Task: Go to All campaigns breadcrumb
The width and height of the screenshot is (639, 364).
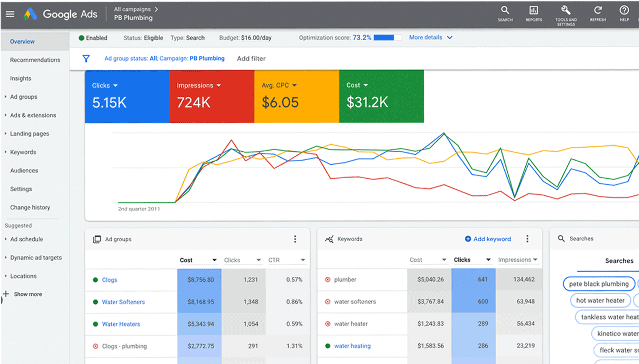Action: pyautogui.click(x=132, y=9)
